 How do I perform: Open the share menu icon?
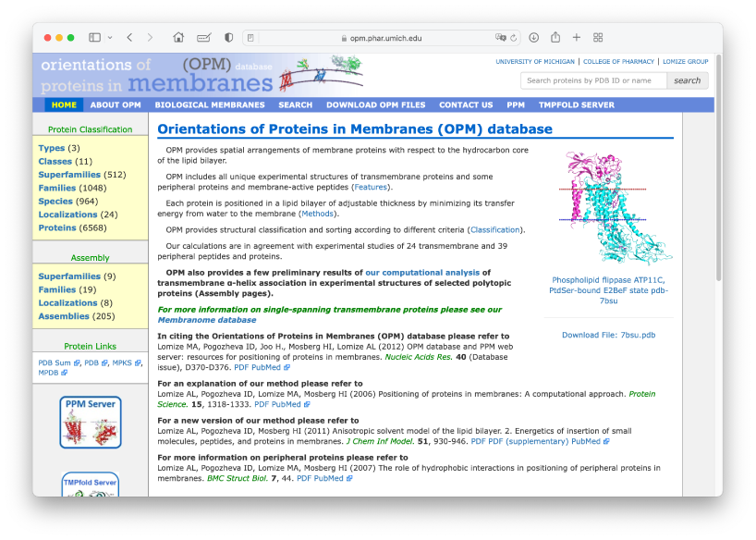[x=555, y=37]
